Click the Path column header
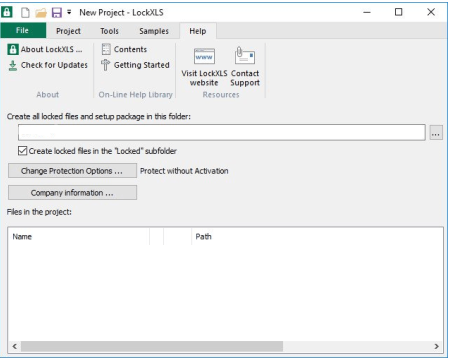The width and height of the screenshot is (450, 362). tap(317, 237)
